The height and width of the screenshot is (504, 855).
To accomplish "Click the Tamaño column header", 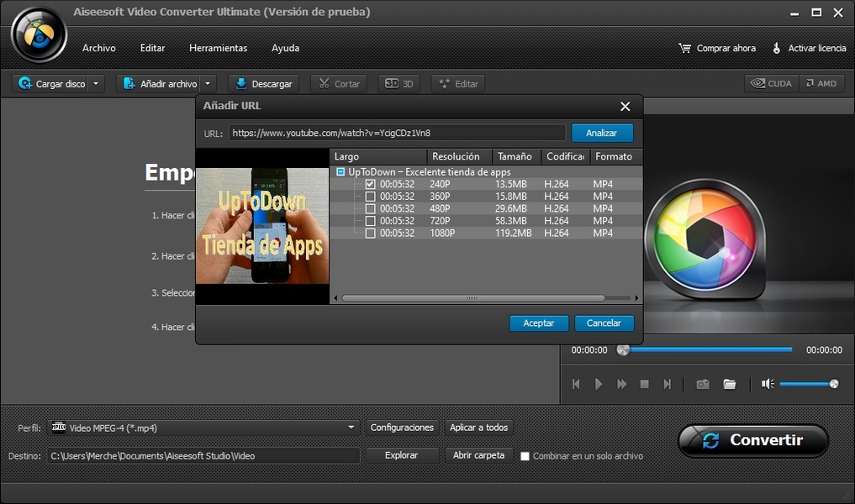I will click(x=516, y=156).
